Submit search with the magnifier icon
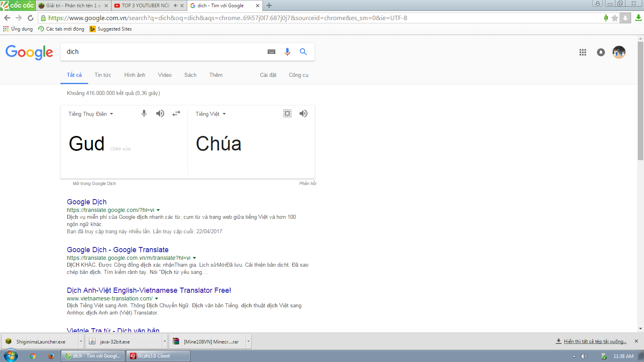The width and height of the screenshot is (644, 362). pyautogui.click(x=303, y=52)
